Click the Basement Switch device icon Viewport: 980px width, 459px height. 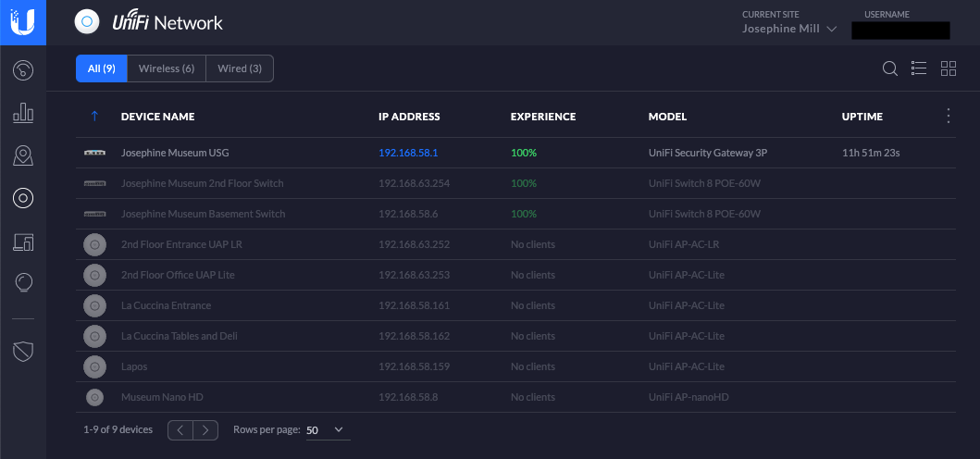[x=95, y=214]
